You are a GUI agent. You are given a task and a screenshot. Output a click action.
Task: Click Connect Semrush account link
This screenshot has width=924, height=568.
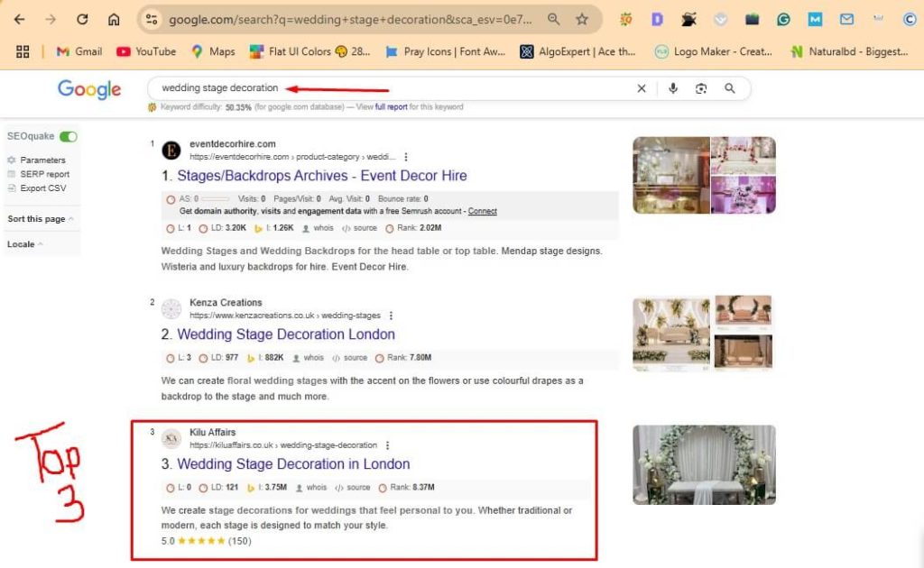click(x=482, y=211)
